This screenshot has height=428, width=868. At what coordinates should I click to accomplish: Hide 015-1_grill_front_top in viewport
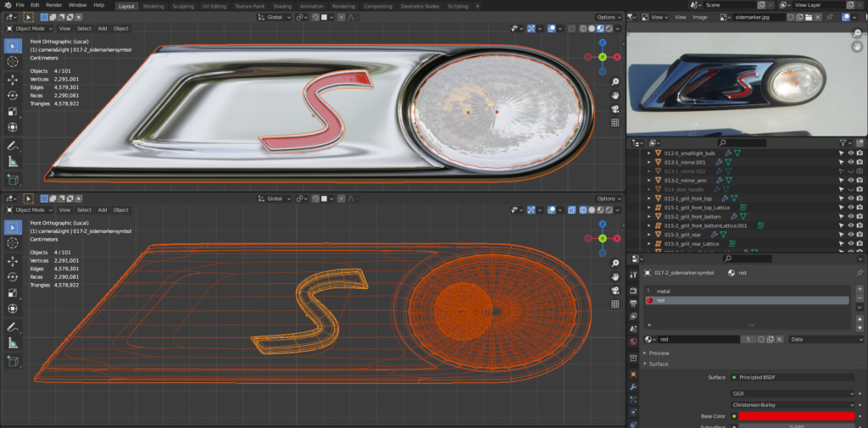click(850, 198)
